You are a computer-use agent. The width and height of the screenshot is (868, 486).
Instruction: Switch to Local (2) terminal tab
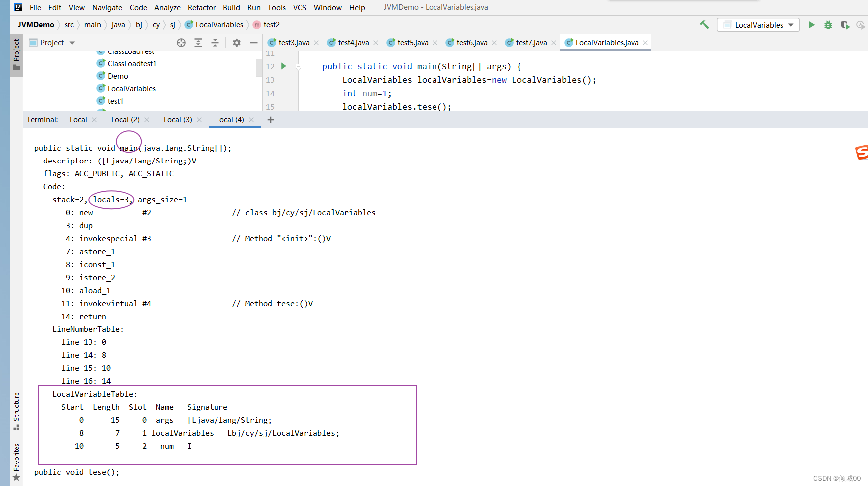(125, 120)
